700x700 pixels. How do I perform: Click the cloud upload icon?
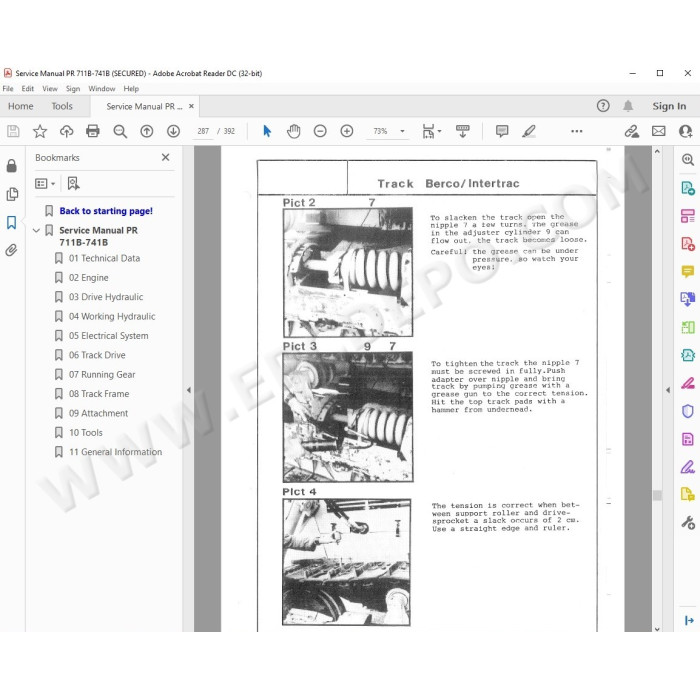click(x=67, y=131)
